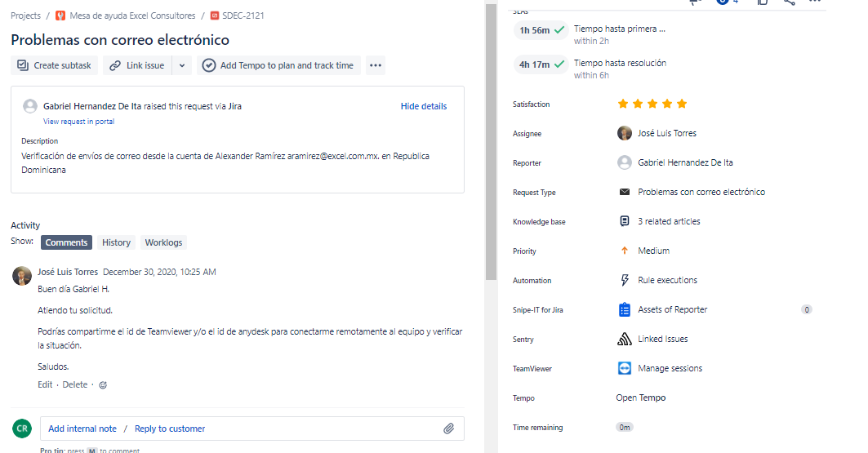
Task: Open the three-dots more actions menu
Action: (x=376, y=65)
